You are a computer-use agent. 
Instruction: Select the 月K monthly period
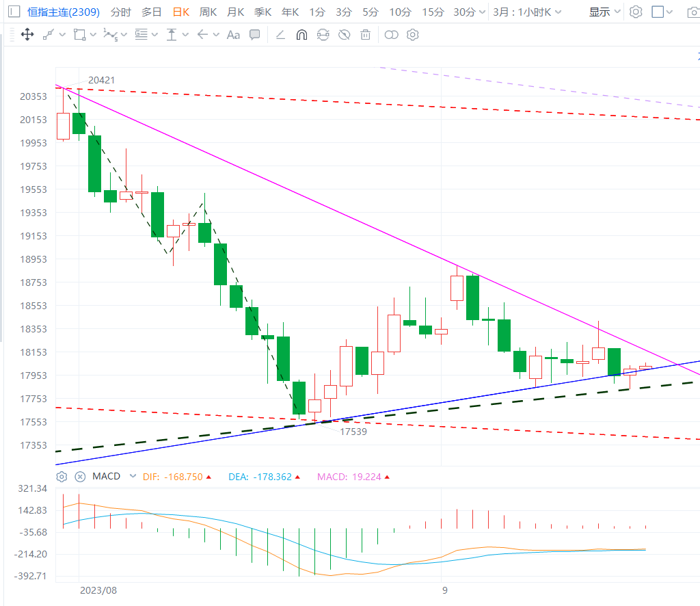point(235,12)
